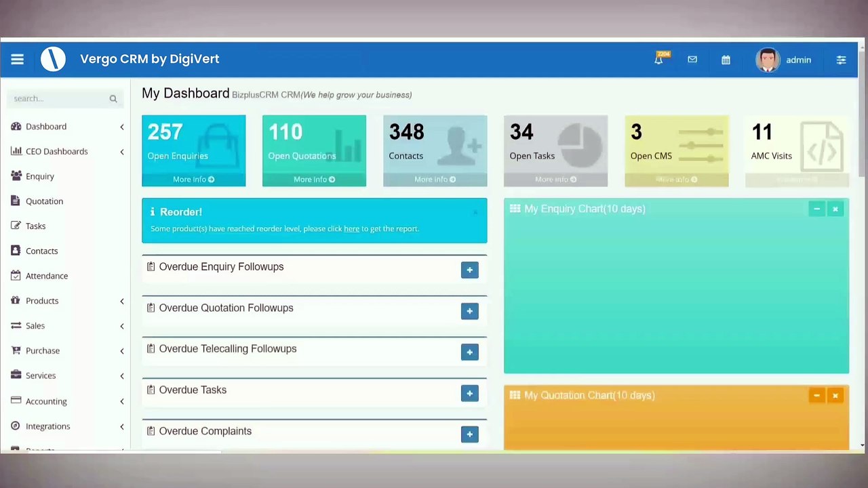Close the My Quotation Chart panel
The image size is (868, 488).
pos(835,395)
